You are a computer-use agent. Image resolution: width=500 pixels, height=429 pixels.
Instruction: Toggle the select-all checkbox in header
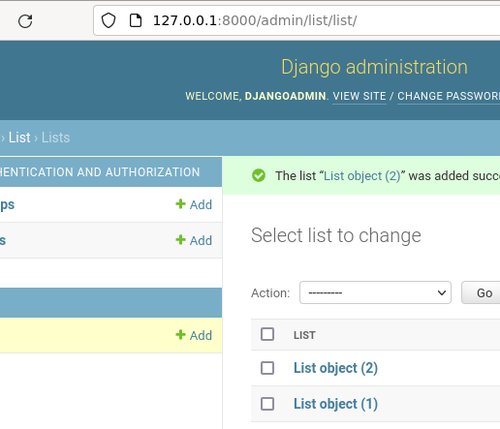click(x=267, y=334)
